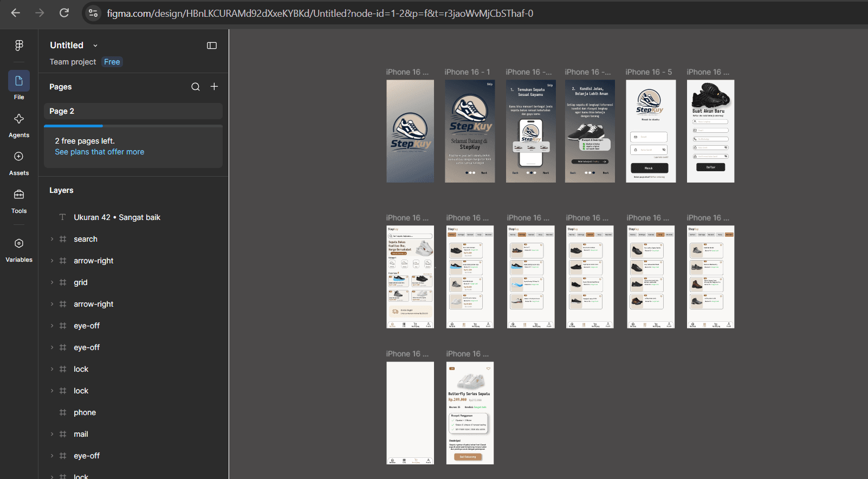Click the '2 free pages left.' notice
This screenshot has height=479, width=868.
[x=85, y=141]
